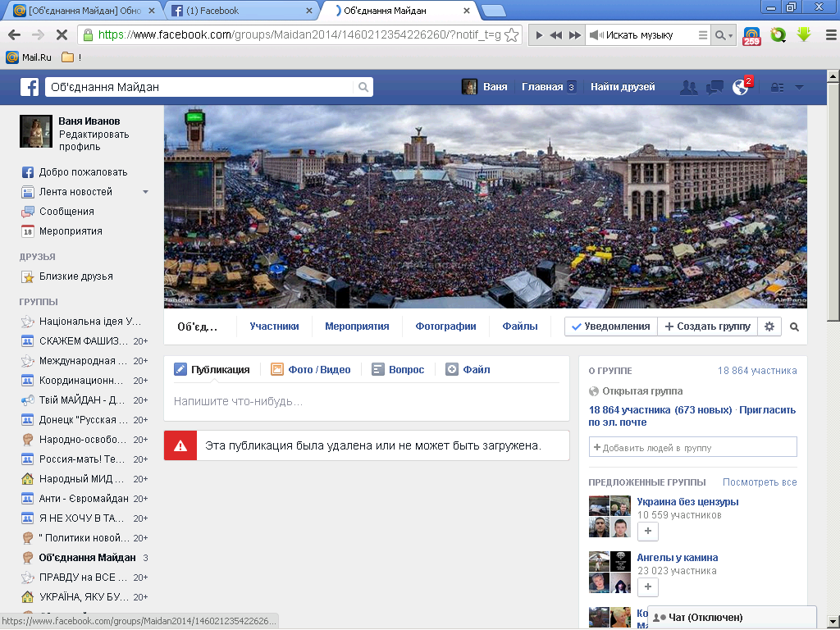
Task: Join Украина без цензуры with plus button
Action: pyautogui.click(x=648, y=531)
